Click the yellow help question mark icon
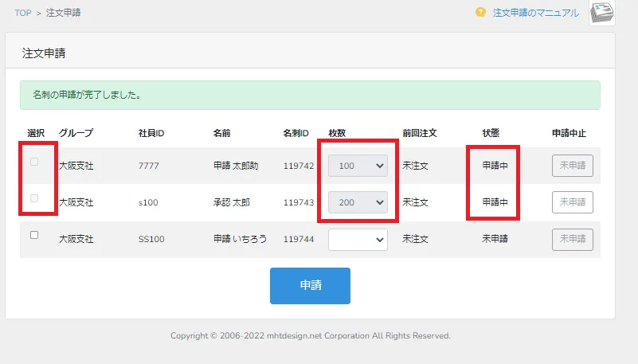Image resolution: width=638 pixels, height=364 pixels. point(480,12)
